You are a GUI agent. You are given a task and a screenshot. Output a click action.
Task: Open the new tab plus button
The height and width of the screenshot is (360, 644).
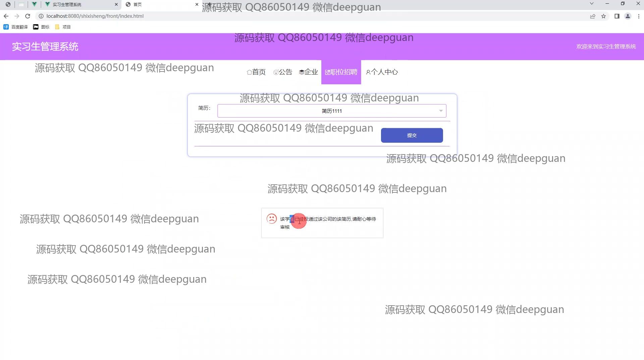tap(209, 4)
